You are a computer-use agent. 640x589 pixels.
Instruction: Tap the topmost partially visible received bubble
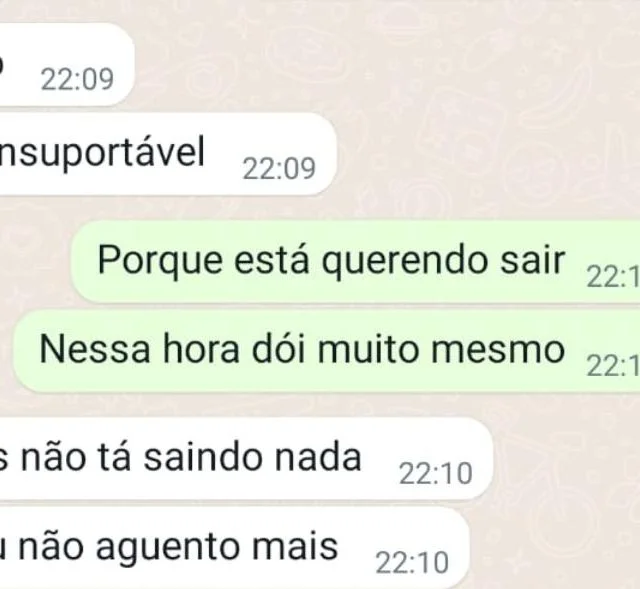coord(67,64)
